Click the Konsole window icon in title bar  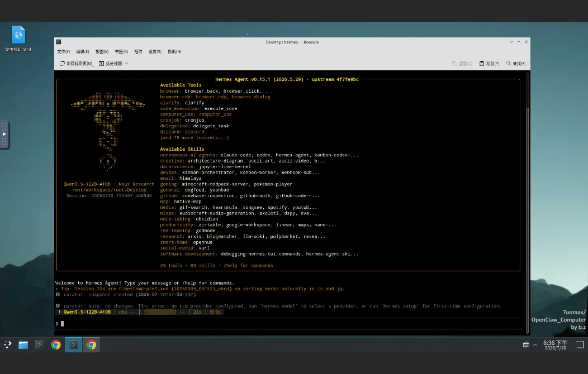click(59, 42)
